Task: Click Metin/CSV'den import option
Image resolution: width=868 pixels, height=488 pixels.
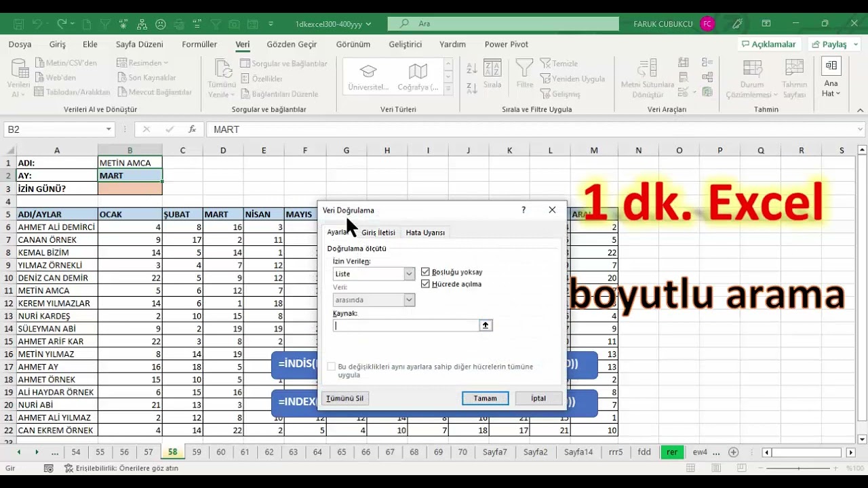Action: (x=65, y=63)
